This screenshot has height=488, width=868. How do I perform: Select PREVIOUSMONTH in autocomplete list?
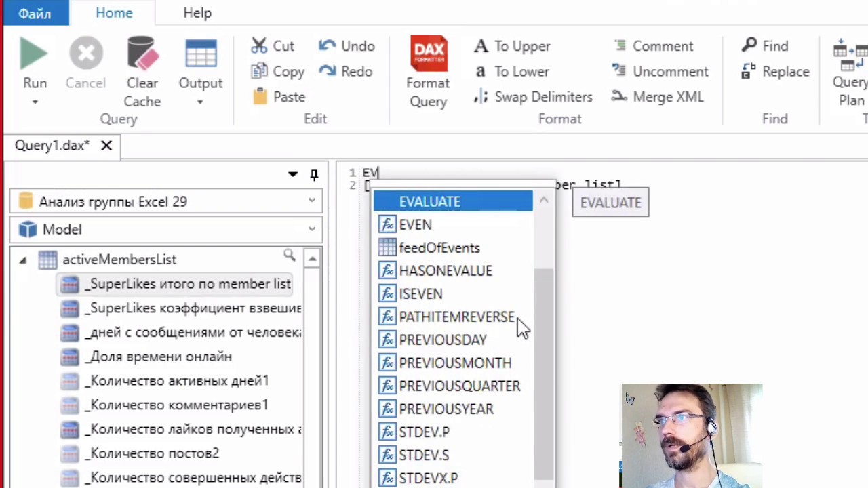click(453, 363)
